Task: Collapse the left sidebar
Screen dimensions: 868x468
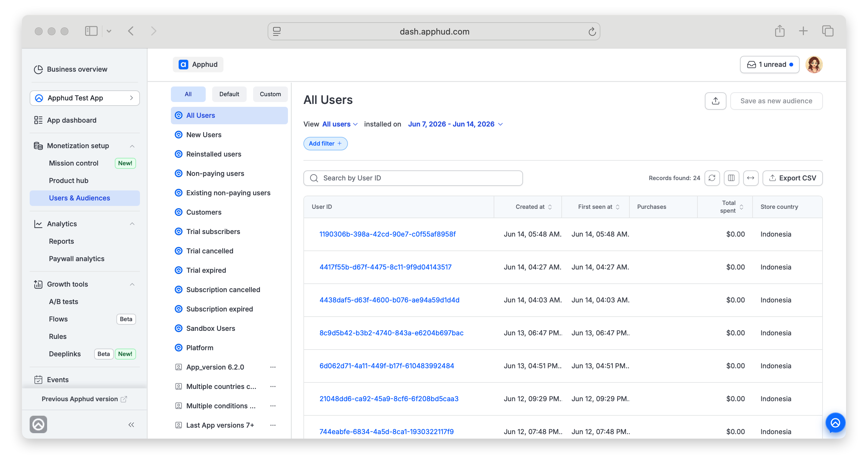Action: tap(131, 425)
